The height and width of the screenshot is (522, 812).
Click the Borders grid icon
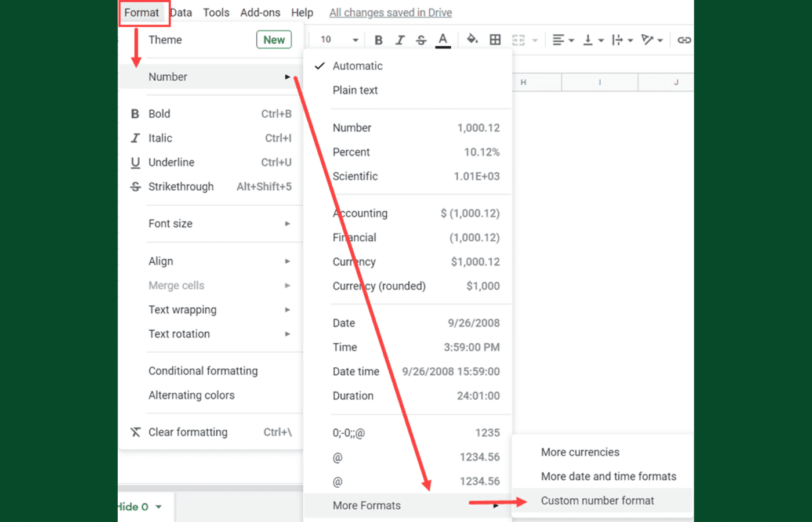(x=495, y=39)
